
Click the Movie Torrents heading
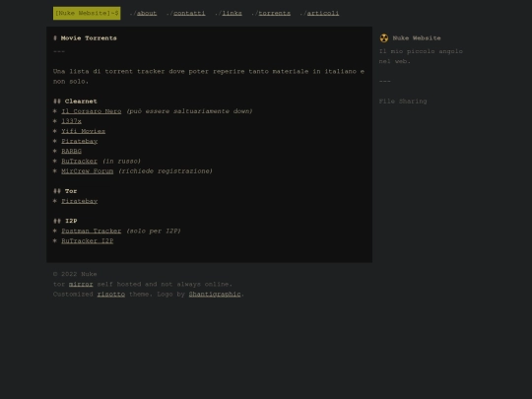[85, 38]
